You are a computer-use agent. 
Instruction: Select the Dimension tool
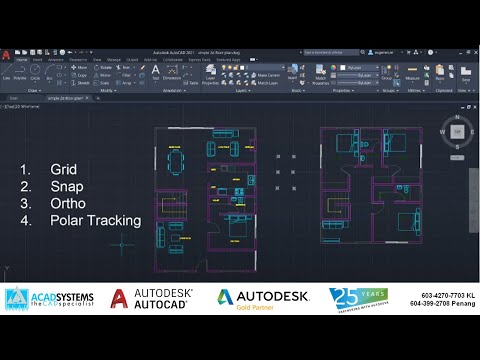tap(172, 72)
